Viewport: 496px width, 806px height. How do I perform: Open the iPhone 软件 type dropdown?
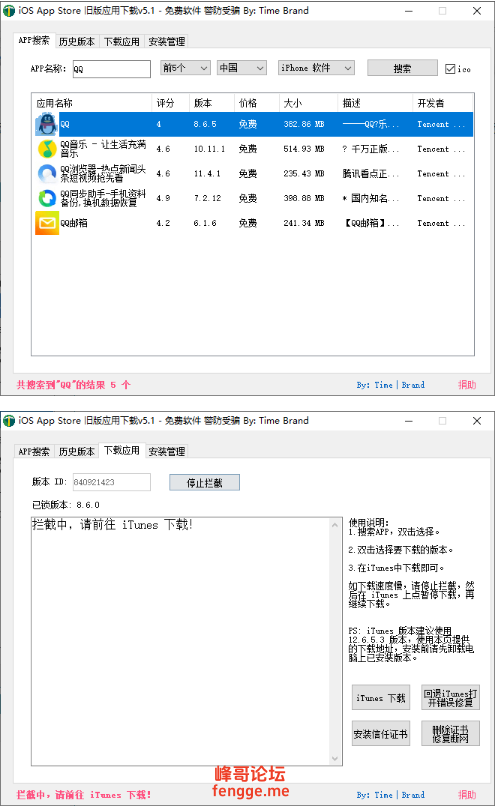point(316,68)
